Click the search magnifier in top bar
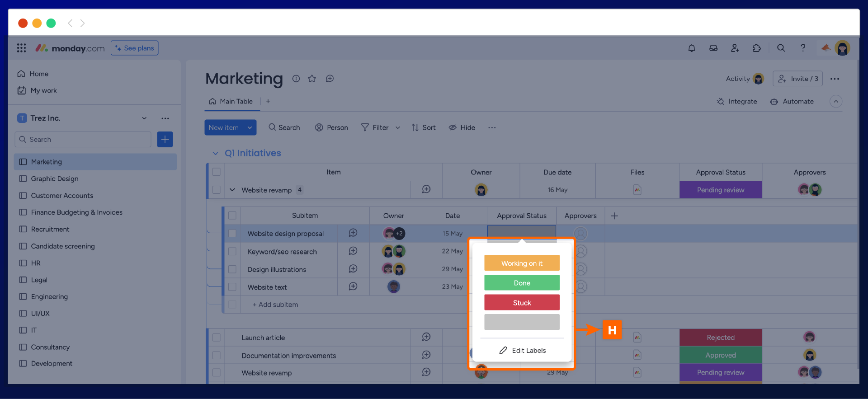 click(x=781, y=48)
